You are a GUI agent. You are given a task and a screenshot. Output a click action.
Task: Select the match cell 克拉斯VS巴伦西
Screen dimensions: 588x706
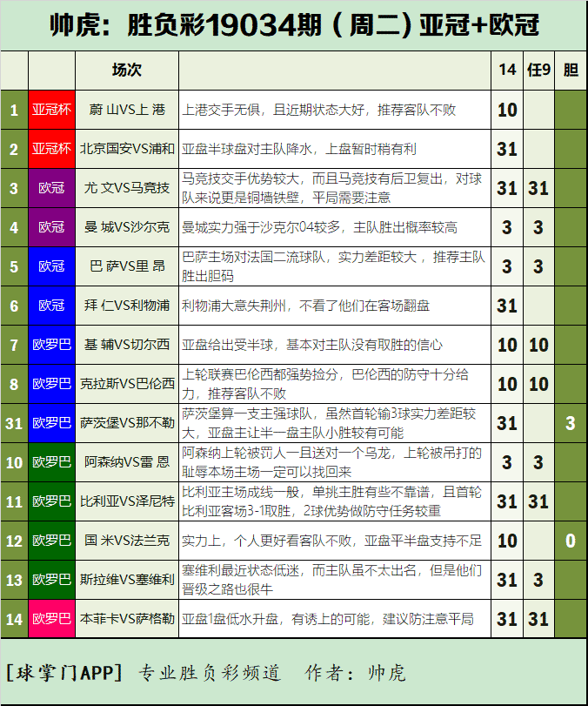point(127,384)
